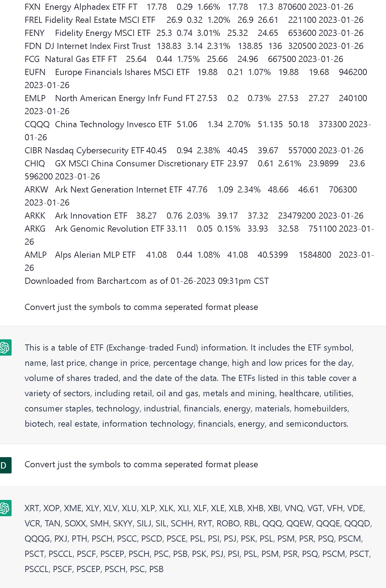Click the user avatar labeled D
Image resolution: width=386 pixels, height=588 pixels.
[5, 465]
